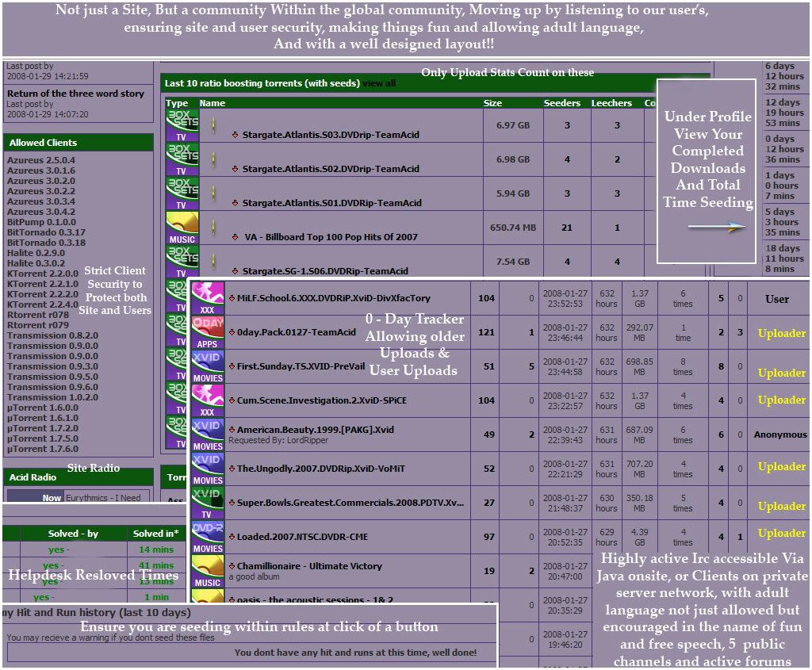Open the Loaded.2007.NTSC.DVDR-CME torrent

(302, 537)
